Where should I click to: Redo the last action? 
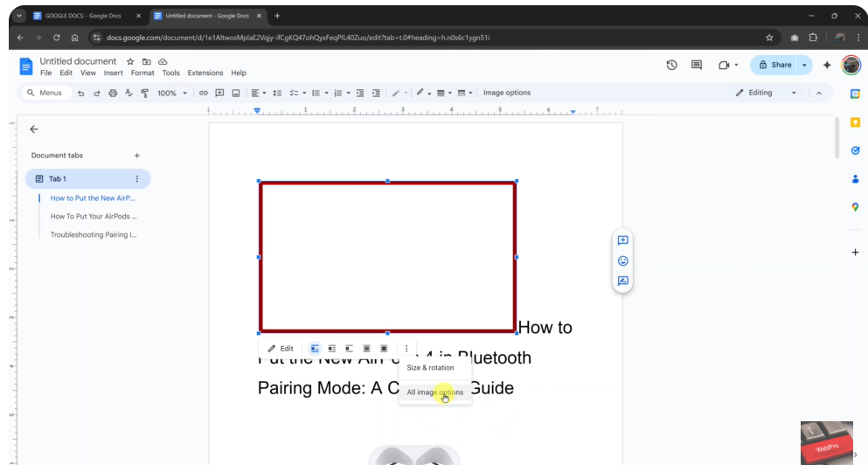[x=97, y=93]
